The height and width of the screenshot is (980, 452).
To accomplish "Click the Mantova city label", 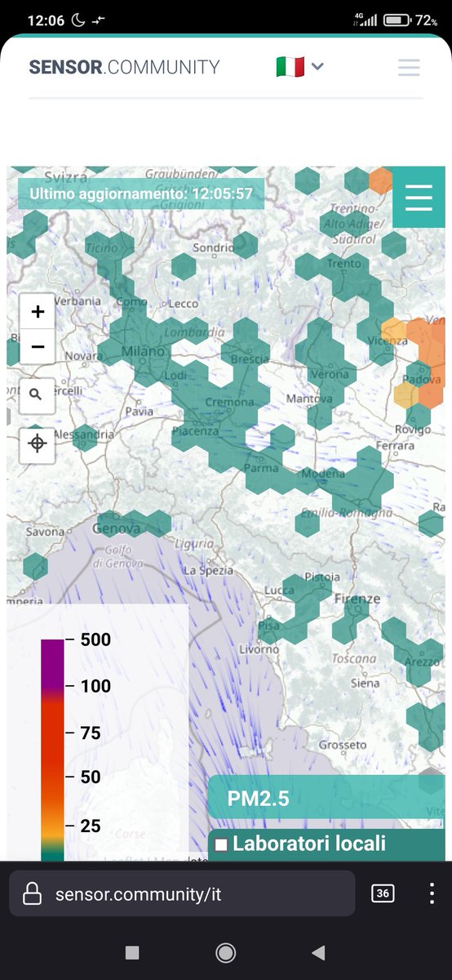I will point(310,399).
